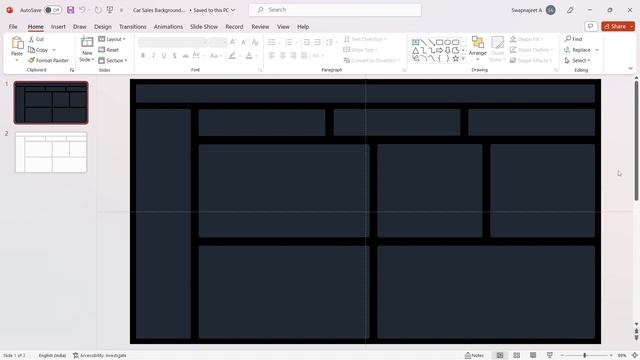Toggle Underline formatting

164,56
